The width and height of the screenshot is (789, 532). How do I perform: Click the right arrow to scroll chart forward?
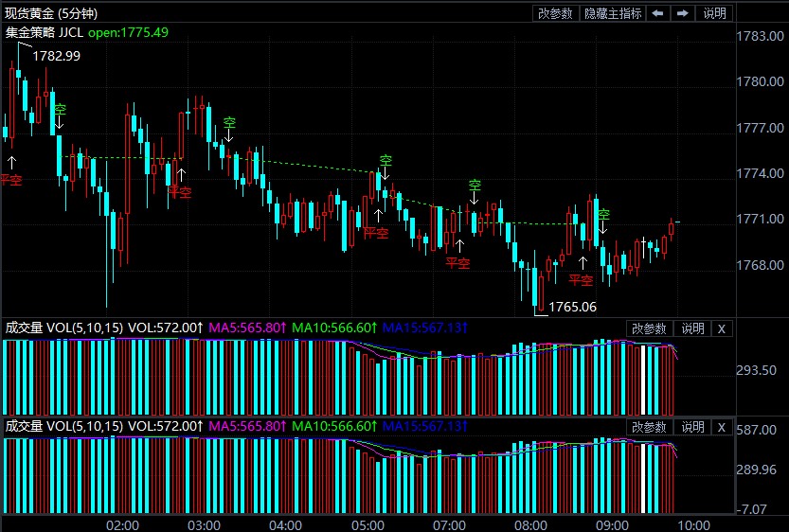(682, 13)
